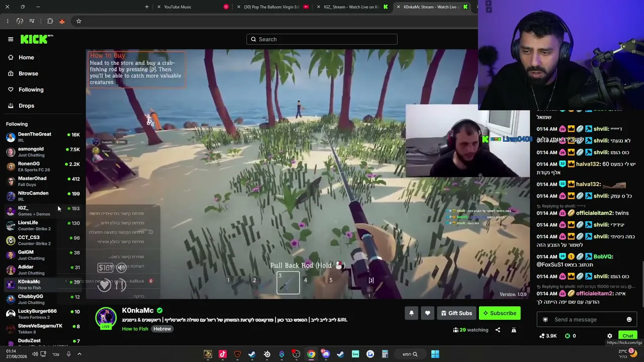Screen dimensions: 644x362
Task: Select GalGM in the Following list
Action: (x=43, y=255)
